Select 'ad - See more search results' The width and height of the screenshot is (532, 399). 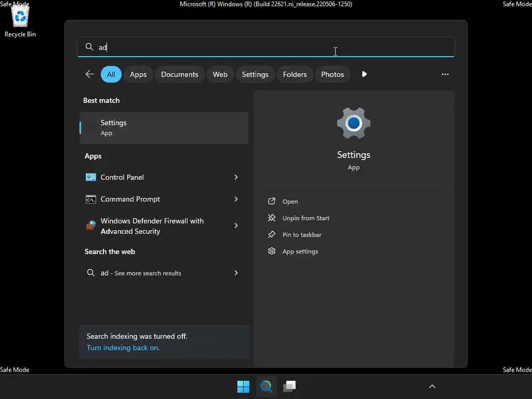click(164, 273)
